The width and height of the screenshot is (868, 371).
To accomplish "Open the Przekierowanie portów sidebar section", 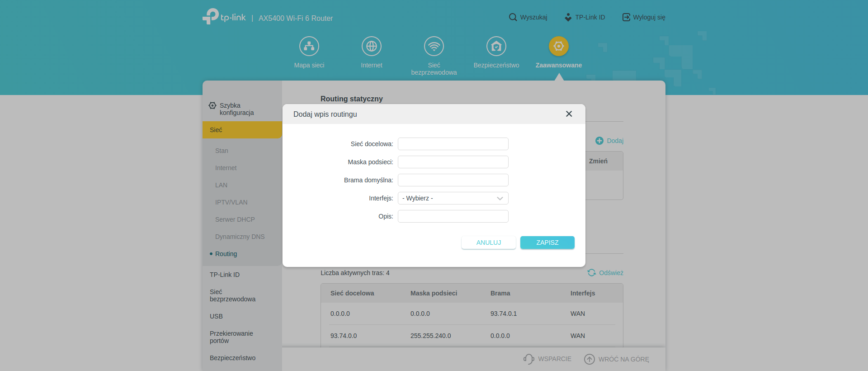I will click(x=231, y=337).
